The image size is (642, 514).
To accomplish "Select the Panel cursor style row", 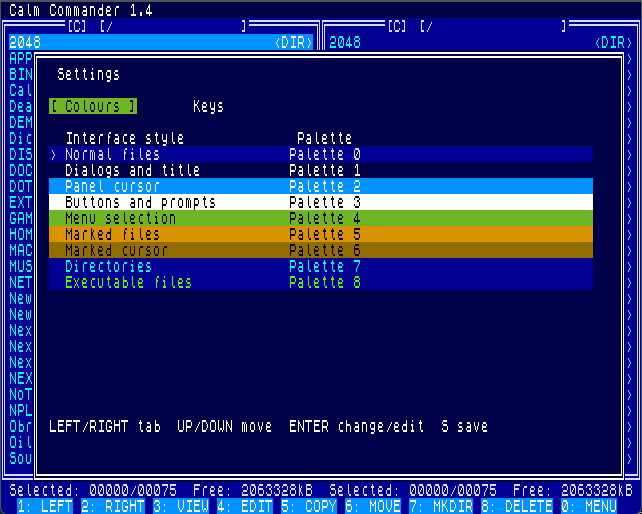I will click(321, 186).
